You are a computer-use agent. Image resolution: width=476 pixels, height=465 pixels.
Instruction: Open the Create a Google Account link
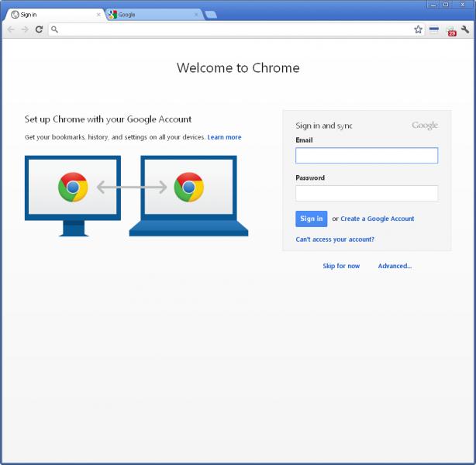(377, 219)
